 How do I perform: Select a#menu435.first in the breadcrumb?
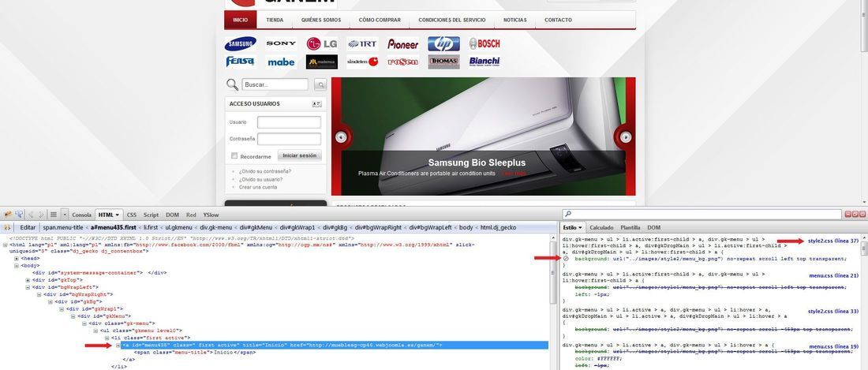[114, 227]
